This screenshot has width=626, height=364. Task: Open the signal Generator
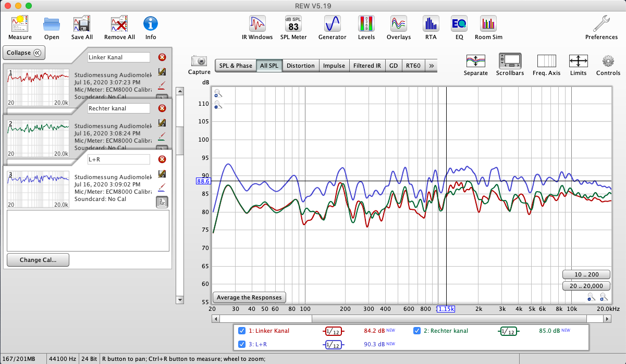[x=332, y=28]
